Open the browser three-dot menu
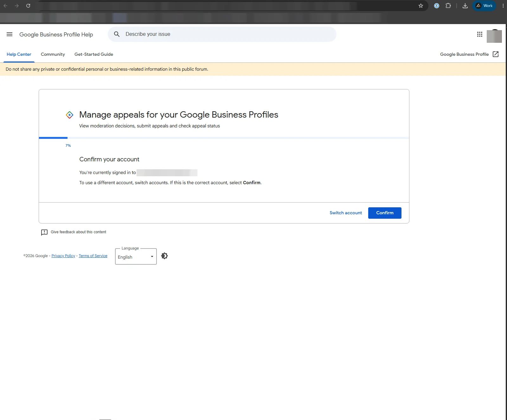Image resolution: width=507 pixels, height=420 pixels. pyautogui.click(x=503, y=6)
